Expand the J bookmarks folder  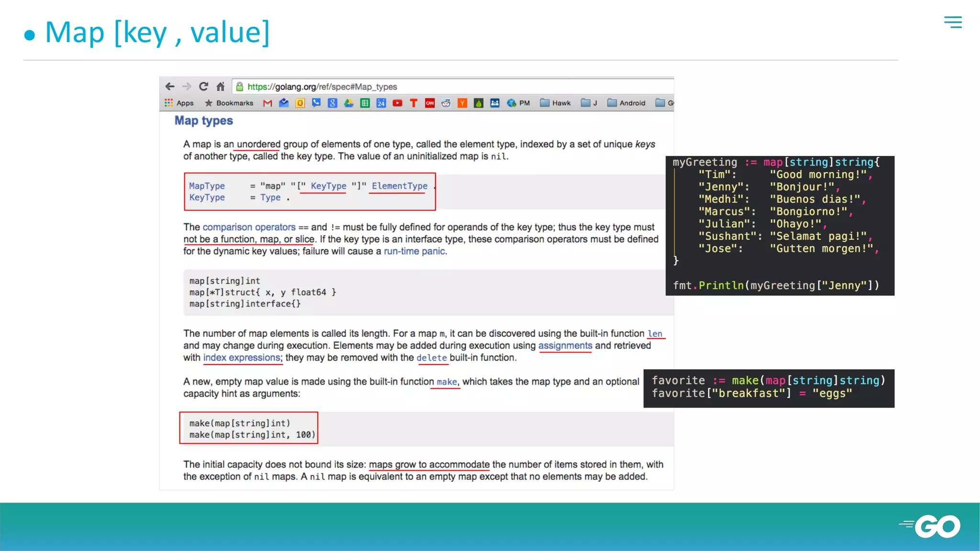coord(589,103)
